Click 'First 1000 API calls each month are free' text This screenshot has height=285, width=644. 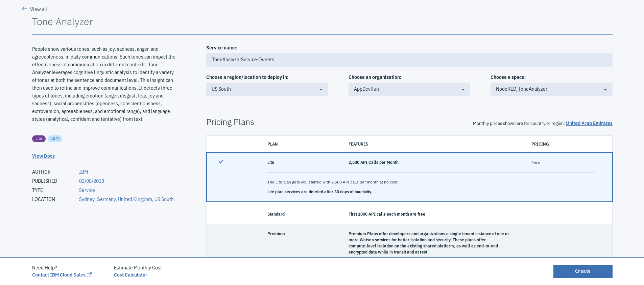[387, 214]
